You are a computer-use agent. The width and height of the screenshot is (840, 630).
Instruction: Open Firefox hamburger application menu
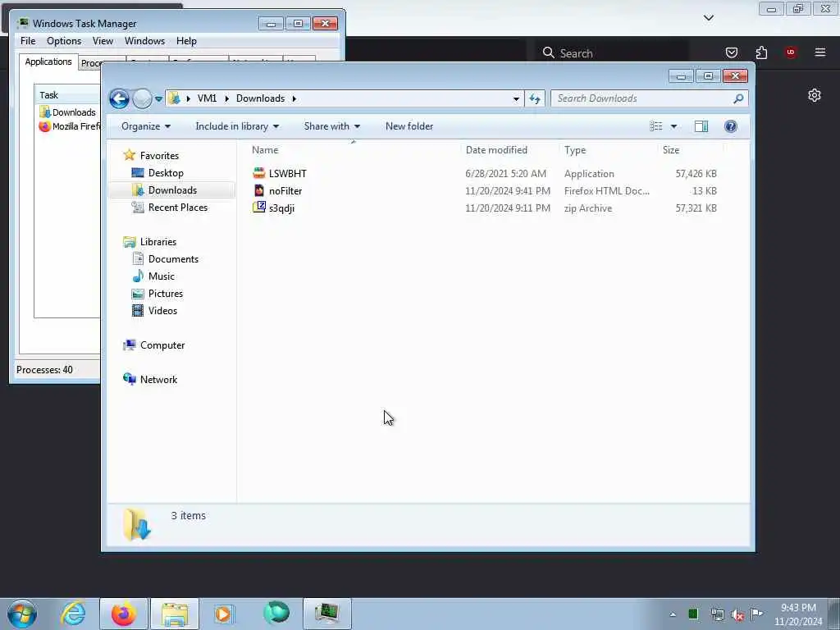click(820, 52)
